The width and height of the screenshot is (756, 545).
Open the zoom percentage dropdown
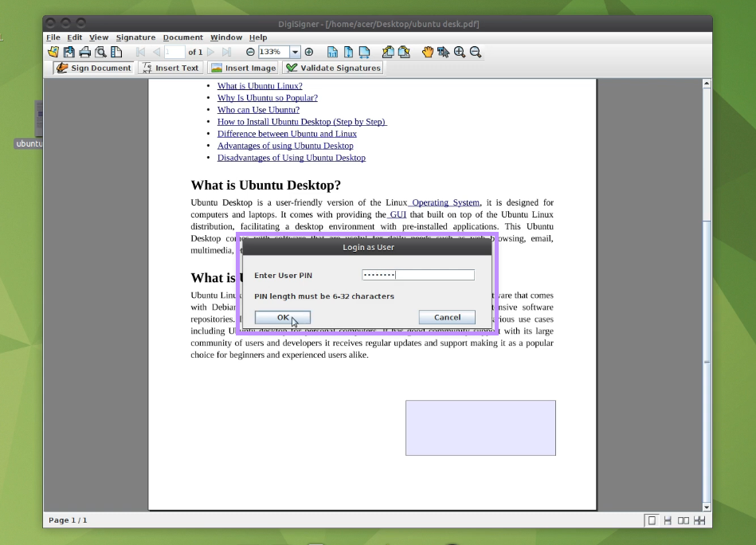point(295,52)
